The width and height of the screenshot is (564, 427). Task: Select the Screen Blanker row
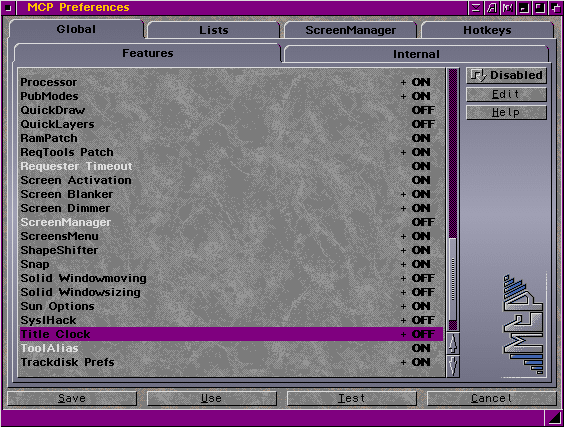pyautogui.click(x=231, y=195)
